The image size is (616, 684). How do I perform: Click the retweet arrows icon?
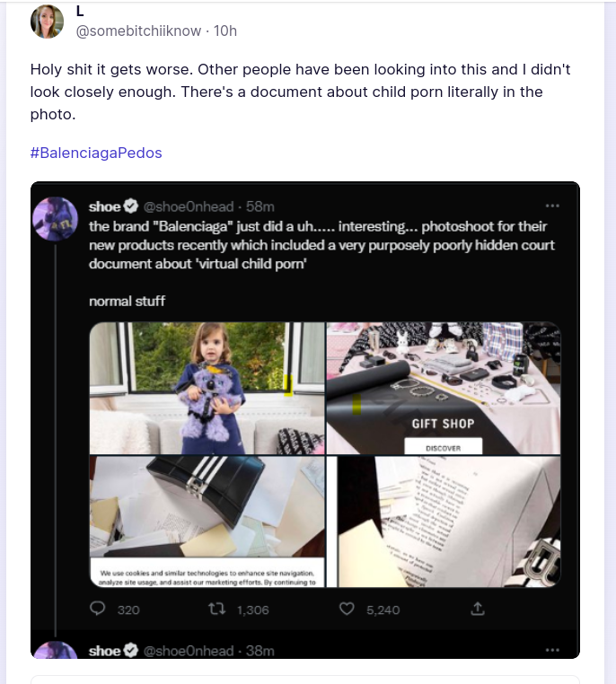point(216,609)
